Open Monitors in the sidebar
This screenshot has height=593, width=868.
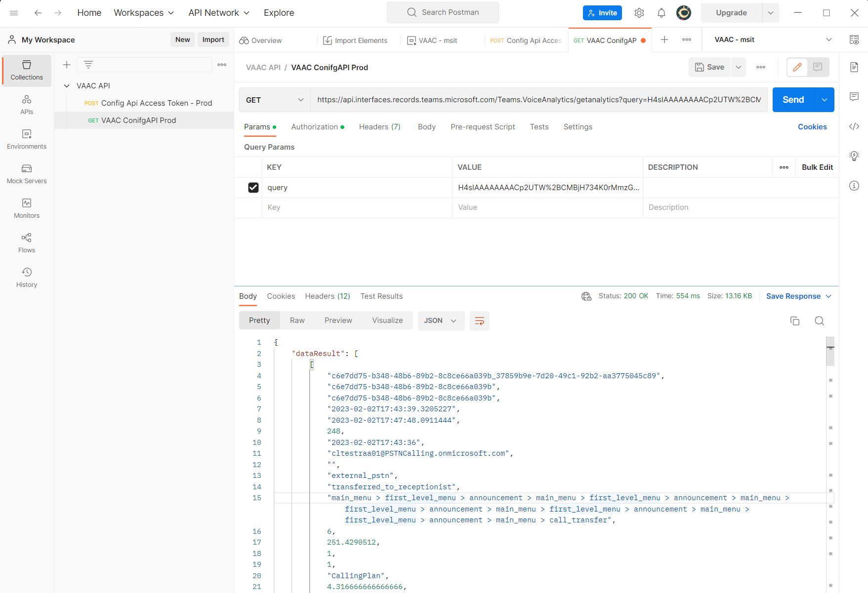tap(27, 209)
